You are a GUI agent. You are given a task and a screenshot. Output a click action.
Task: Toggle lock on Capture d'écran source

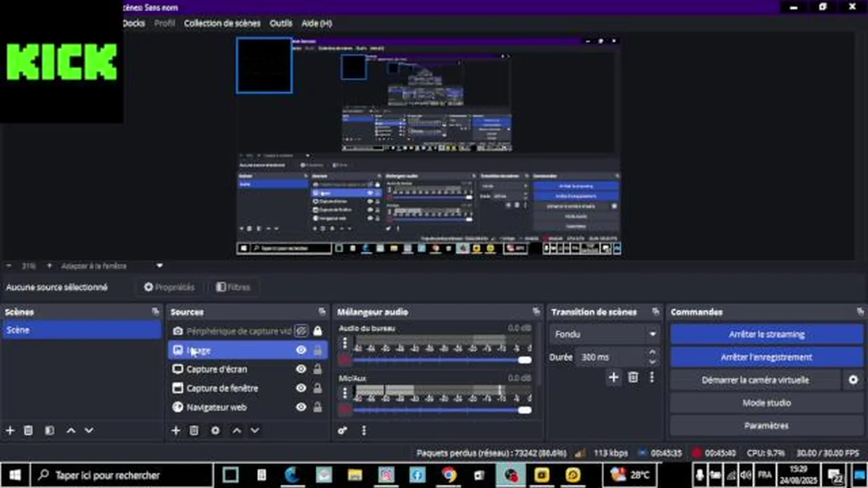[317, 369]
